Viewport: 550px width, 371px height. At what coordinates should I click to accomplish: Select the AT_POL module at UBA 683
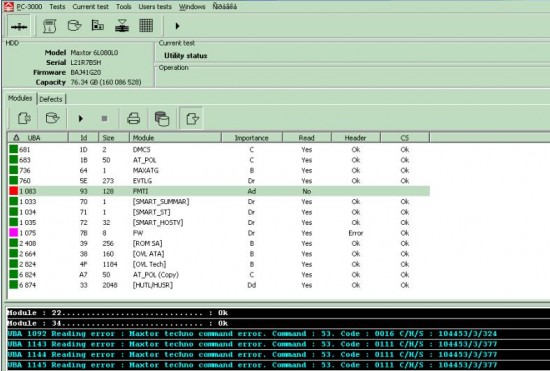coord(219,160)
